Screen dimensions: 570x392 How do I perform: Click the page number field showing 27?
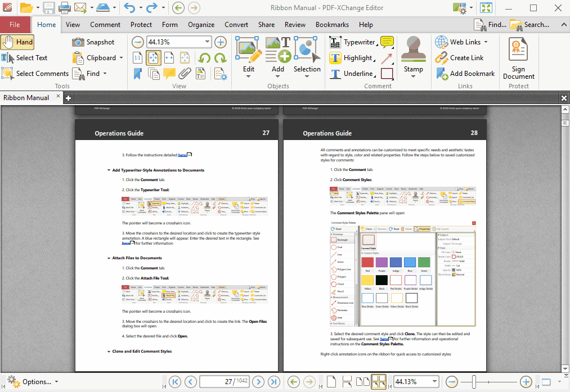[225, 382]
